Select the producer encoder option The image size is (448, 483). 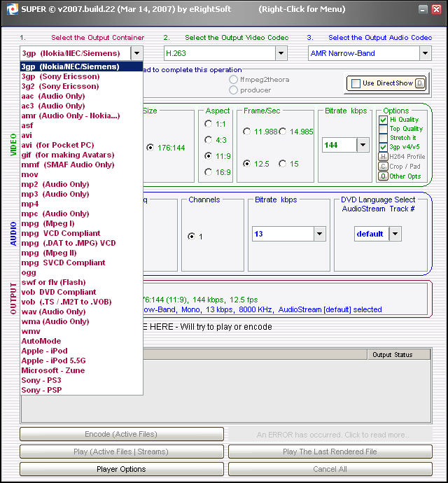(x=233, y=90)
